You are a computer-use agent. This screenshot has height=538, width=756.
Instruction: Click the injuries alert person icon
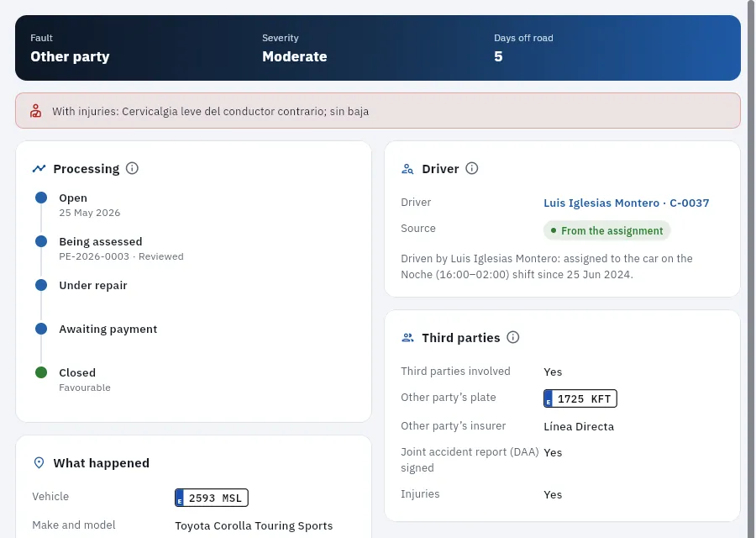click(35, 110)
